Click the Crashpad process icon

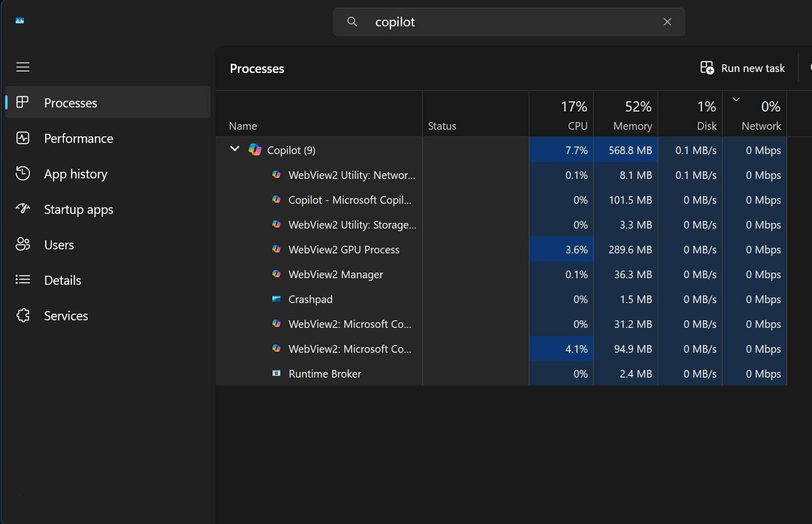tap(276, 298)
